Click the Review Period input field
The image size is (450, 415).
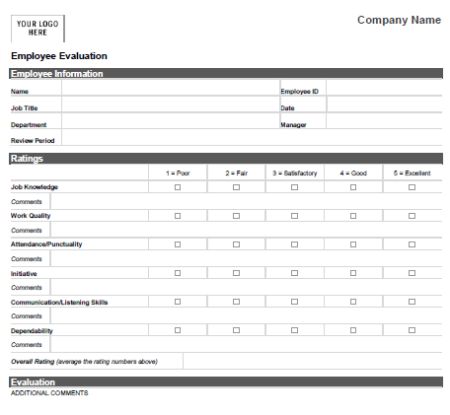pyautogui.click(x=252, y=137)
